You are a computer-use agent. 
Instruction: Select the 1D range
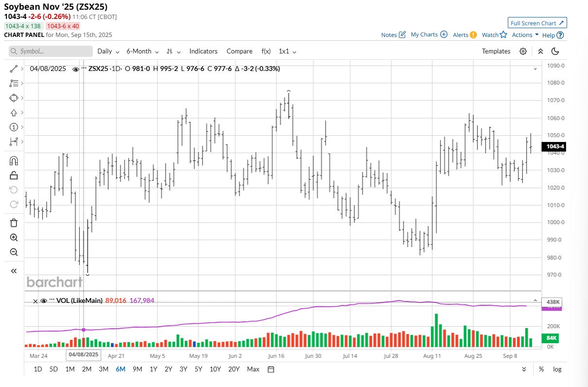coord(38,369)
